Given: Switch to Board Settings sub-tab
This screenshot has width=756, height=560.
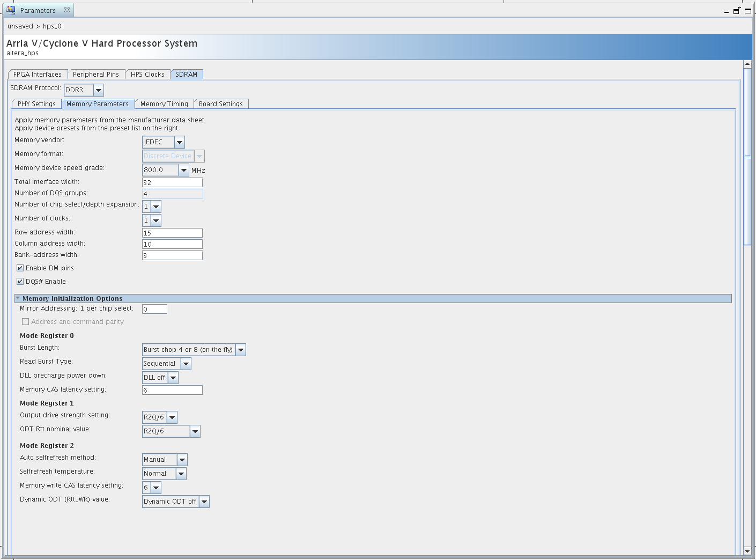Looking at the screenshot, I should point(221,104).
